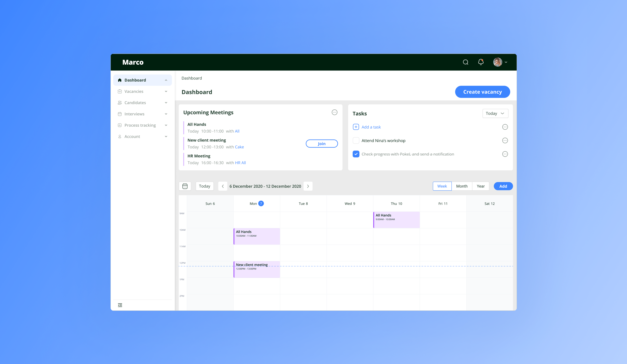This screenshot has width=627, height=364.
Task: Click the Process tracking chart icon
Action: pyautogui.click(x=120, y=125)
